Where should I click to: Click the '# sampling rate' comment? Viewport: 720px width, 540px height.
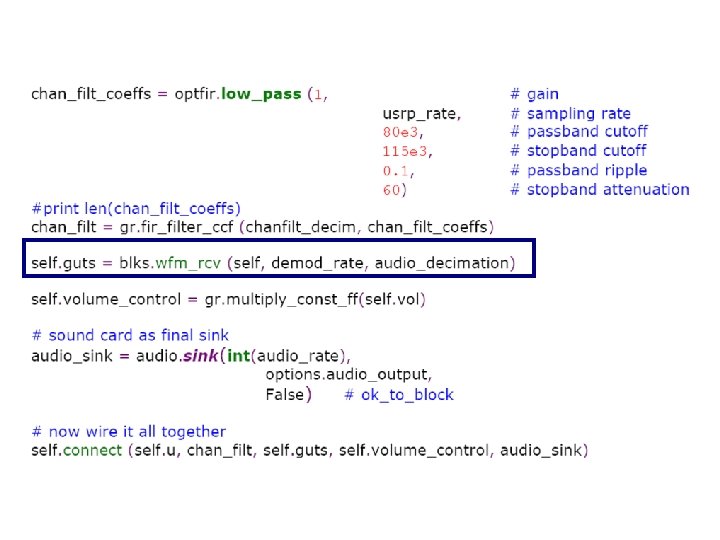570,113
